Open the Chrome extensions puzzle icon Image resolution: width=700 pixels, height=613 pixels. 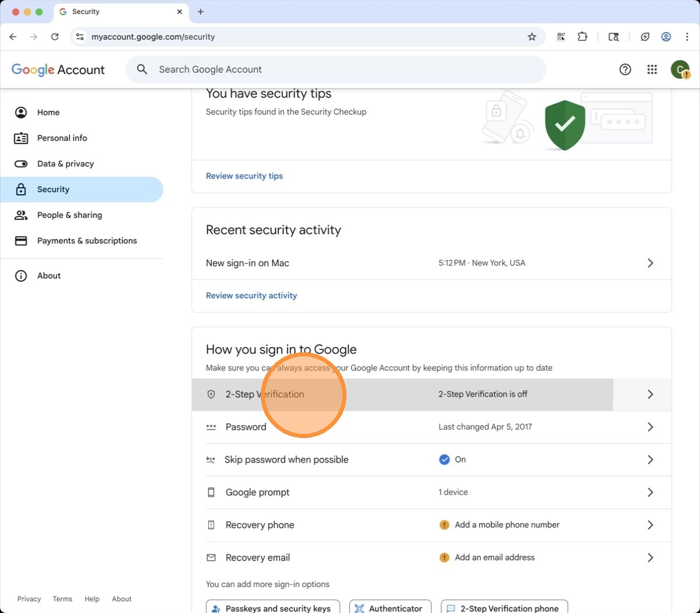(x=582, y=37)
